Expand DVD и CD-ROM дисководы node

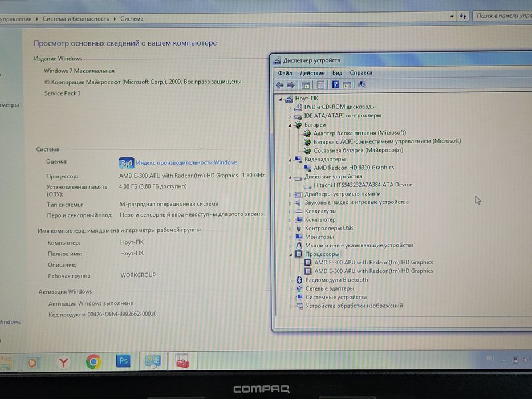(x=290, y=108)
